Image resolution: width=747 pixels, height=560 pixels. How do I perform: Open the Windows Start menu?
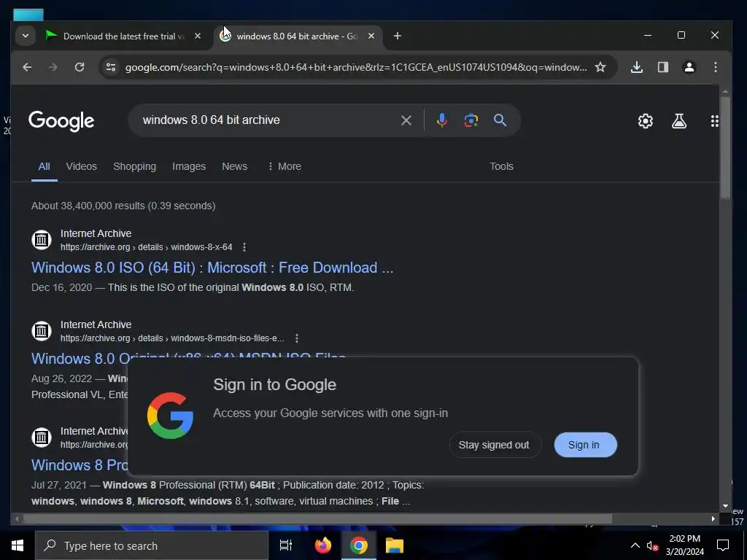[18, 545]
